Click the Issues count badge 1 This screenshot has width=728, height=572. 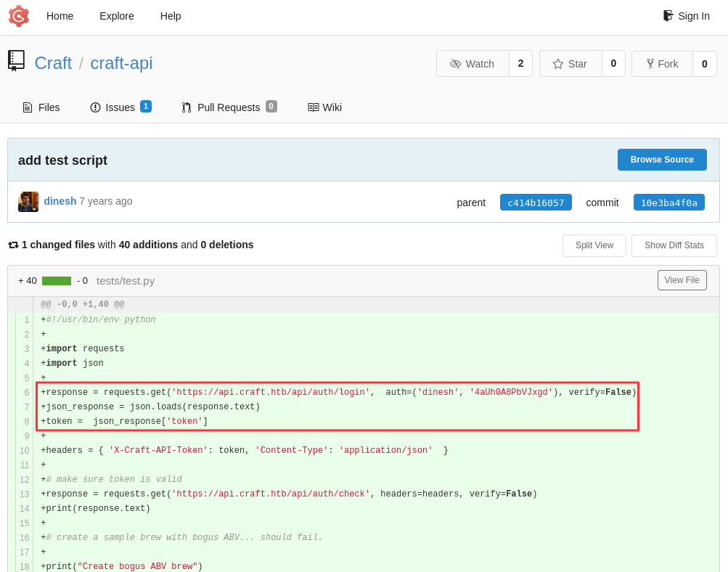click(x=146, y=106)
